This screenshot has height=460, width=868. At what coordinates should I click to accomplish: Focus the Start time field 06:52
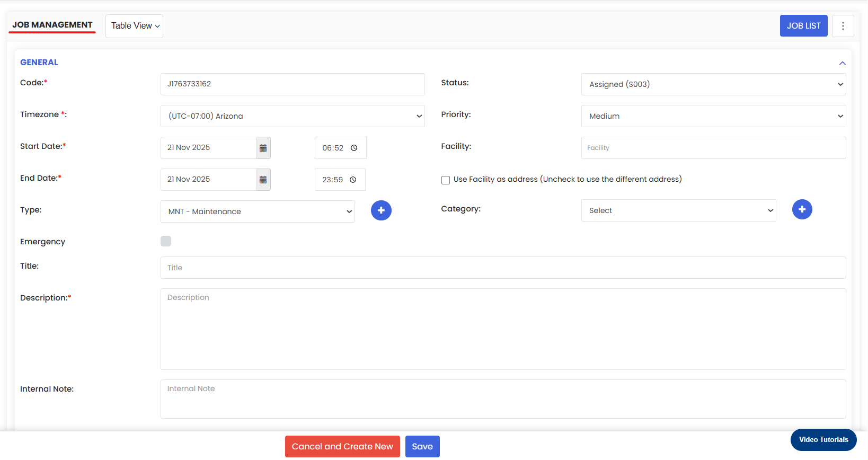pos(340,148)
